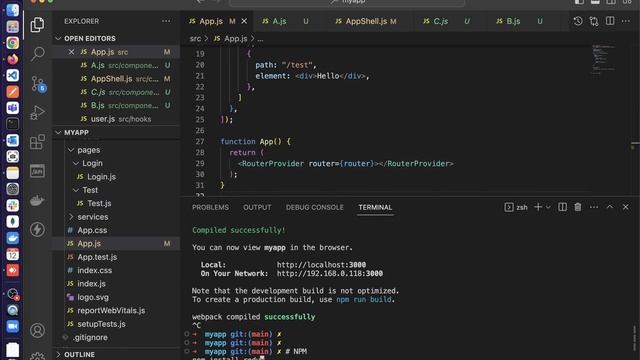640x360 pixels.
Task: Close App.js in Open Editors list
Action: click(71, 52)
